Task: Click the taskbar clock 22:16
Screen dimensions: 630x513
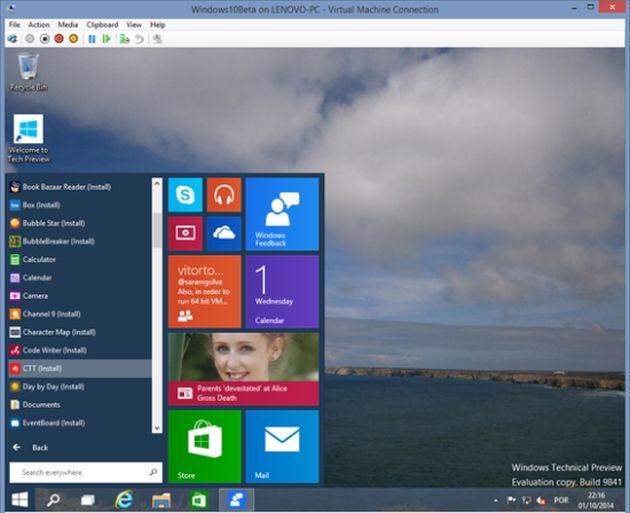Action: (x=596, y=500)
